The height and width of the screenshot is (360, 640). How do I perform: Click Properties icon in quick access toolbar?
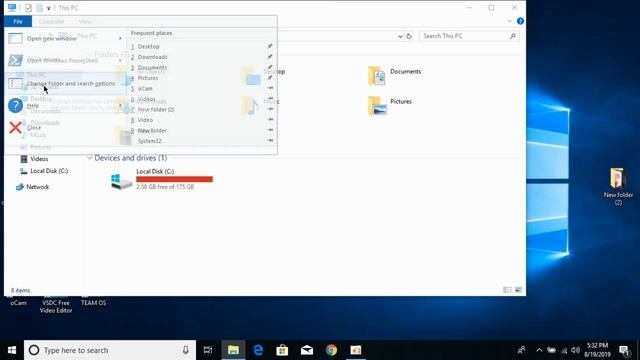coord(28,8)
